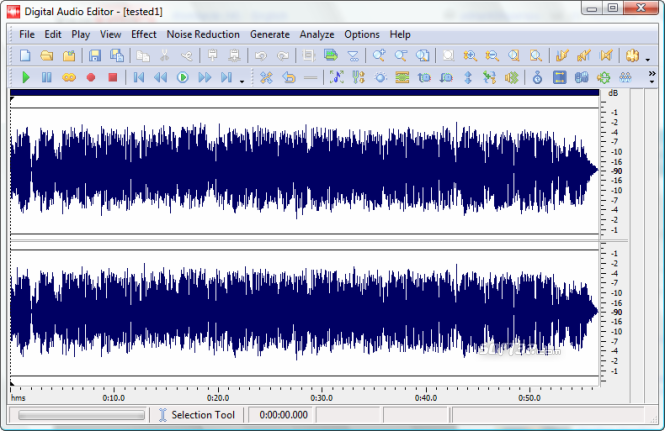Click the hms time format label
665x431 pixels.
point(18,398)
